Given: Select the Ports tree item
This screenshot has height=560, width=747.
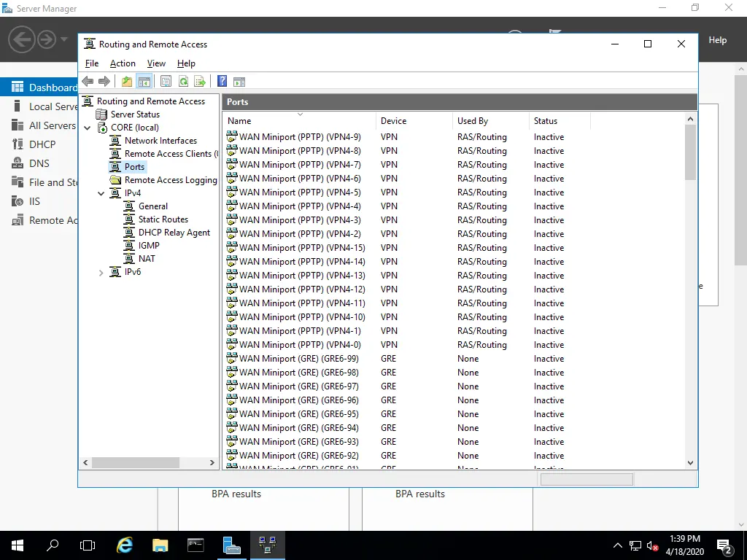Looking at the screenshot, I should [134, 167].
